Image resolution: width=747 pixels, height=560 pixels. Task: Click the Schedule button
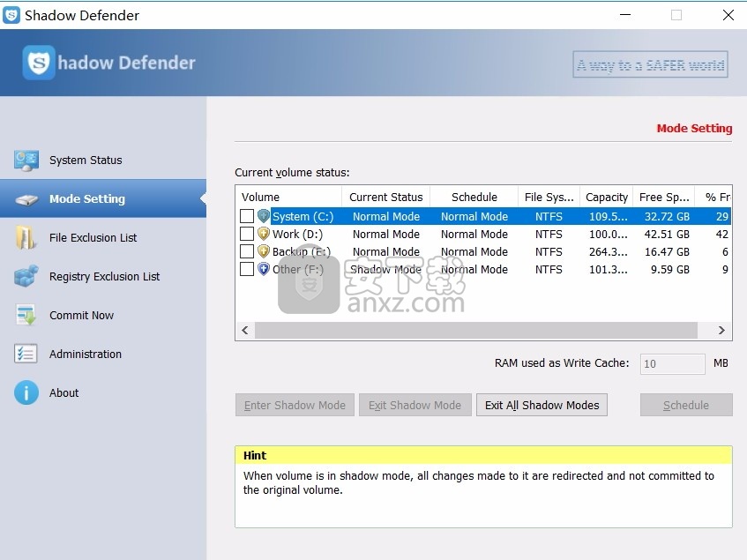[x=686, y=406]
